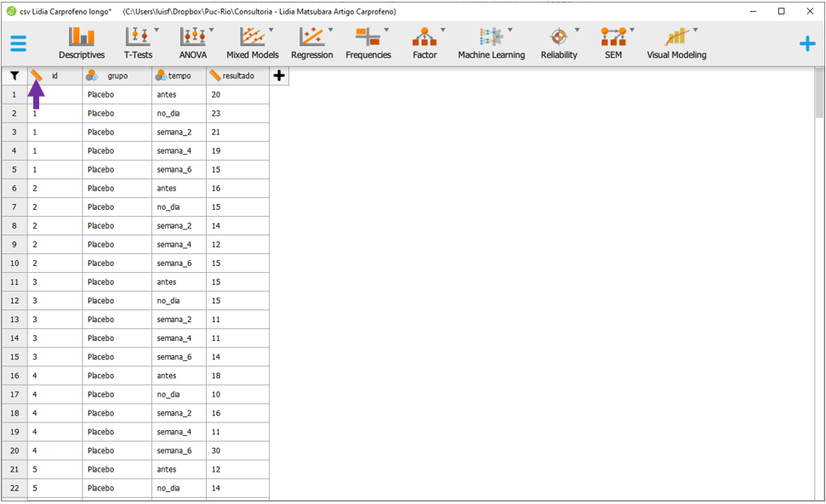Screen dimensions: 826x504
Task: Click the blue plus to add modules
Action: pyautogui.click(x=806, y=44)
